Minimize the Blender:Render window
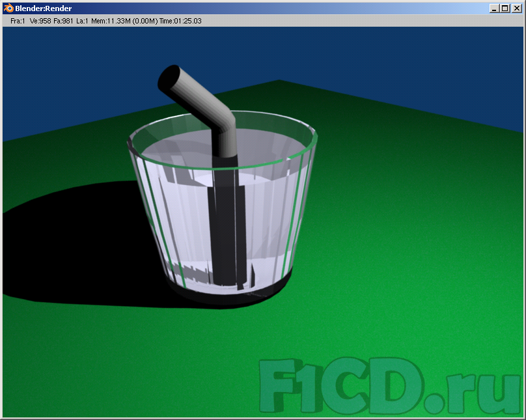This screenshot has height=420, width=526. pos(493,8)
